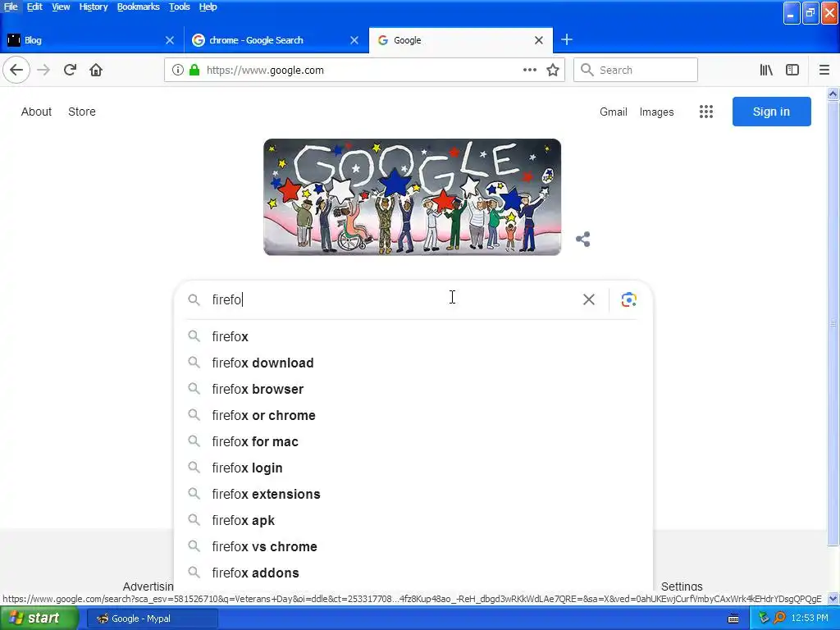Open the File menu
The image size is (840, 630).
click(x=11, y=7)
